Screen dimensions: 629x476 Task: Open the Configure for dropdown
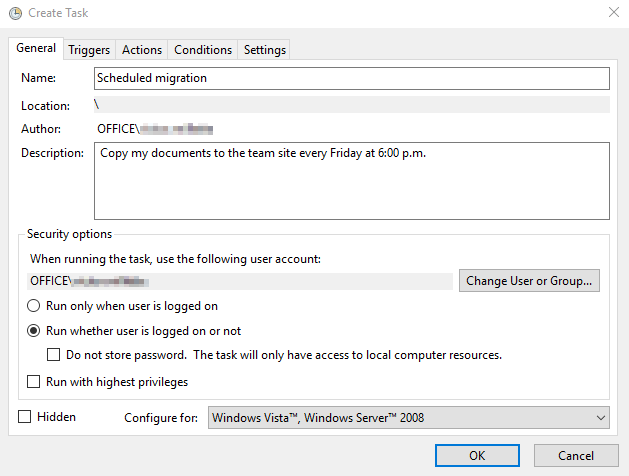[x=409, y=417]
